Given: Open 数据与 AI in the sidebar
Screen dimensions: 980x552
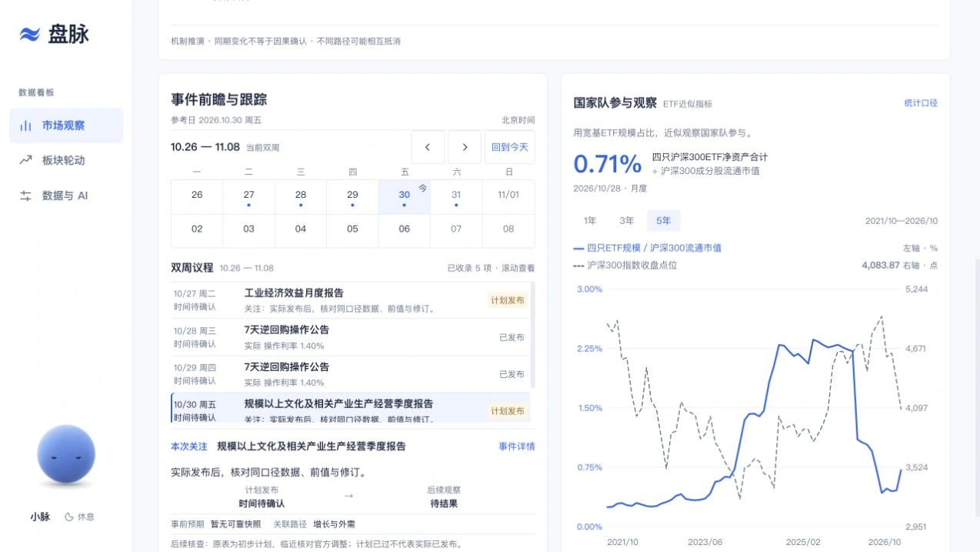Looking at the screenshot, I should tap(66, 196).
